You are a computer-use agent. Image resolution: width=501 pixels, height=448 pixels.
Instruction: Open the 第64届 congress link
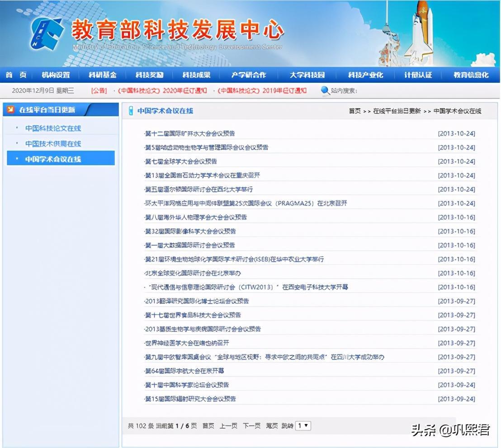click(184, 371)
